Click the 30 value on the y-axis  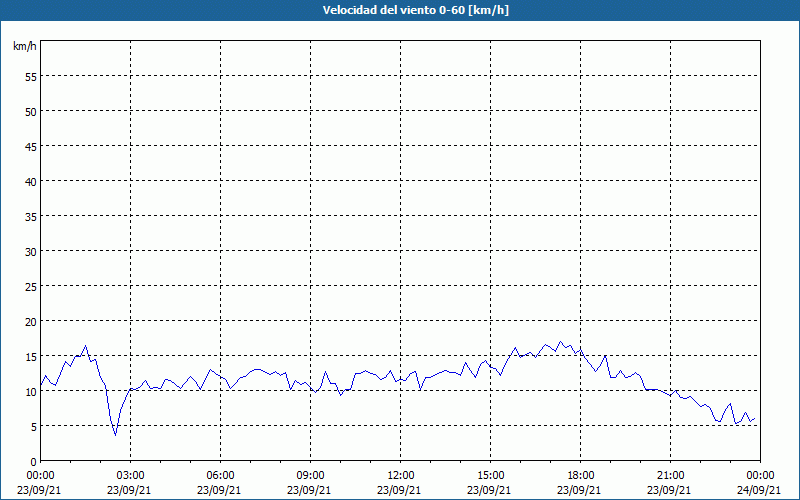31,252
